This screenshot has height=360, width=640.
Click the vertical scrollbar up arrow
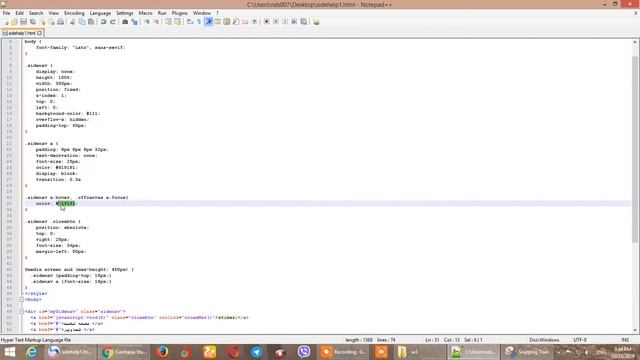tap(635, 42)
